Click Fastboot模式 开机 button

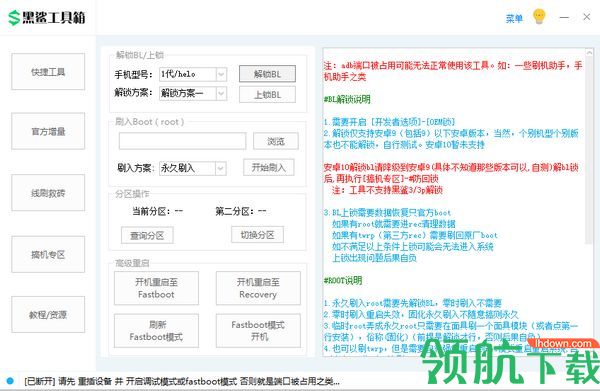pos(258,331)
